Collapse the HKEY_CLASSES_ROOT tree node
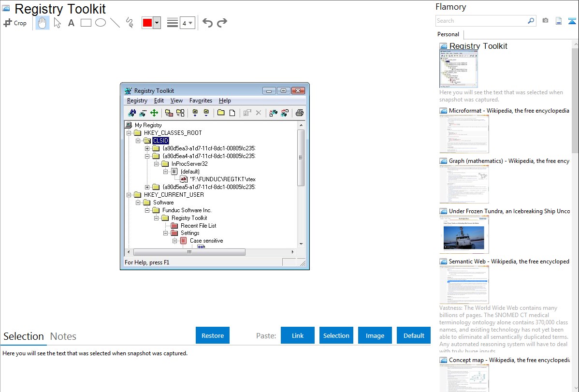This screenshot has height=392, width=579. [x=129, y=133]
